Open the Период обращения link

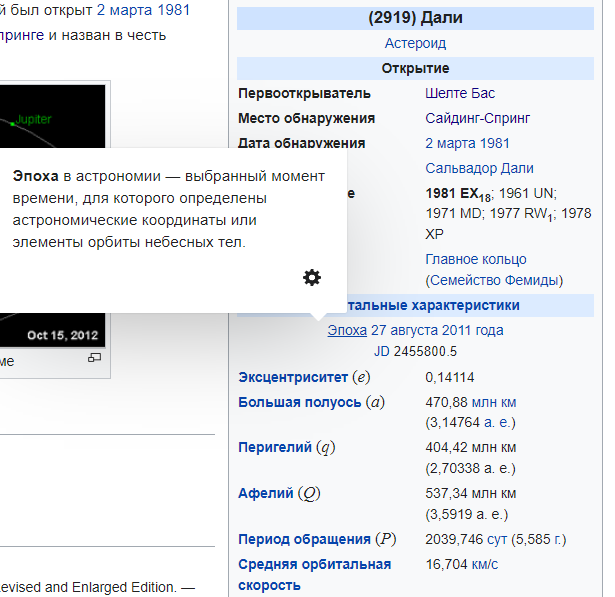(x=304, y=539)
